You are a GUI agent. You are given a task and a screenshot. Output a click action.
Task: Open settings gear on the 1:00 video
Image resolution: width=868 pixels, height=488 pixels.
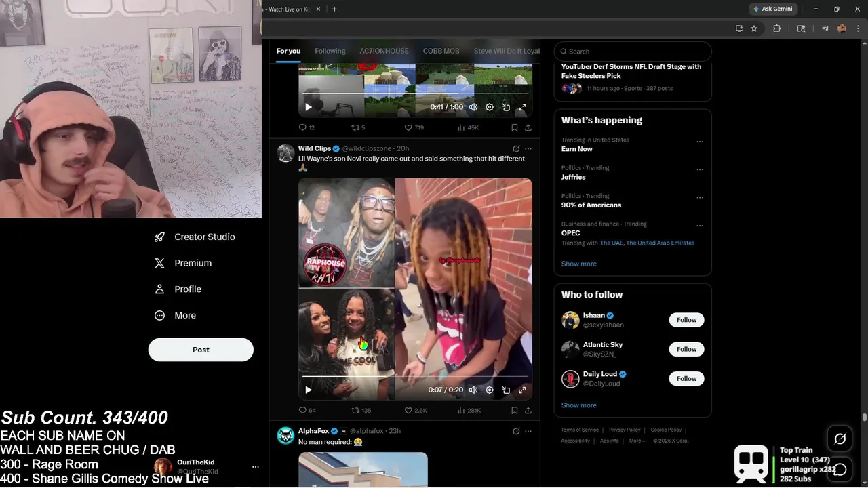click(490, 107)
